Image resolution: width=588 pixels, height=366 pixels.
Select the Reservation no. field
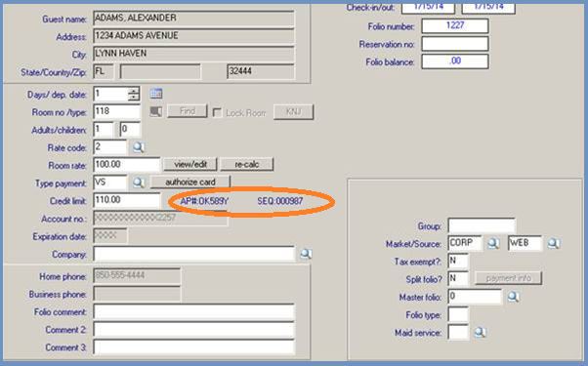(x=455, y=44)
